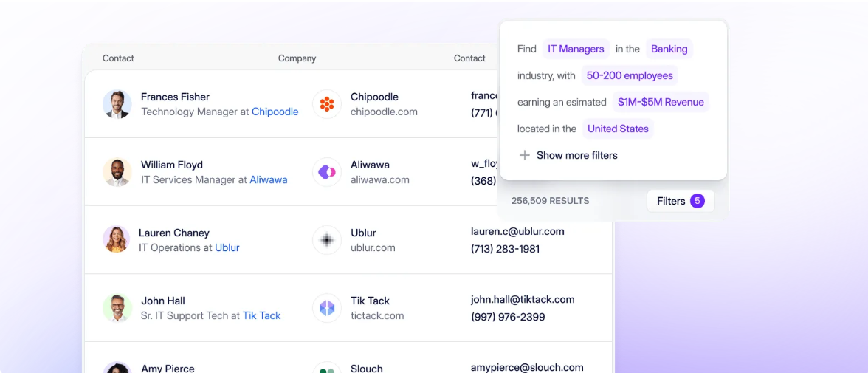Viewport: 868px width, 373px height.
Task: Select contact name Frances Fisher
Action: click(x=175, y=97)
